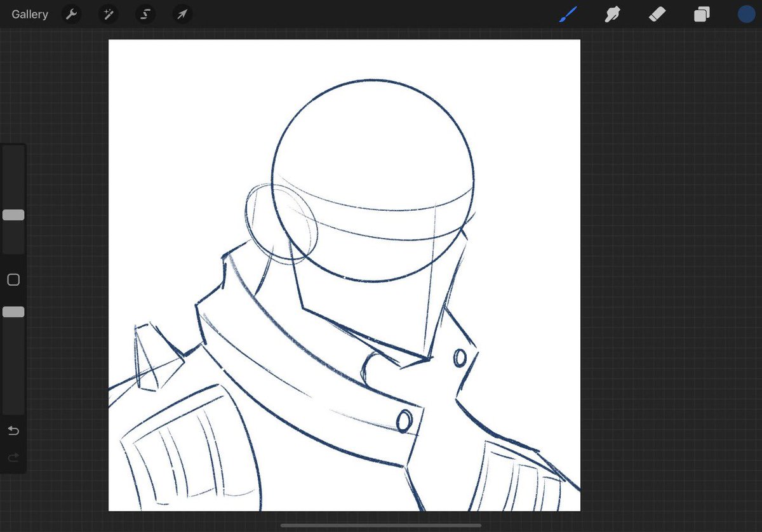Select the Eraser tool

(657, 14)
